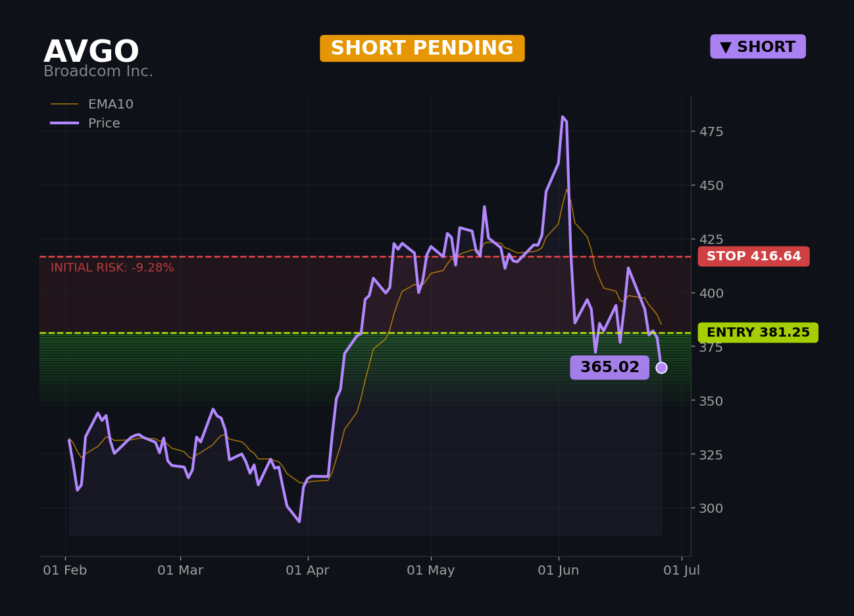Click the 475 price axis label

coord(711,131)
